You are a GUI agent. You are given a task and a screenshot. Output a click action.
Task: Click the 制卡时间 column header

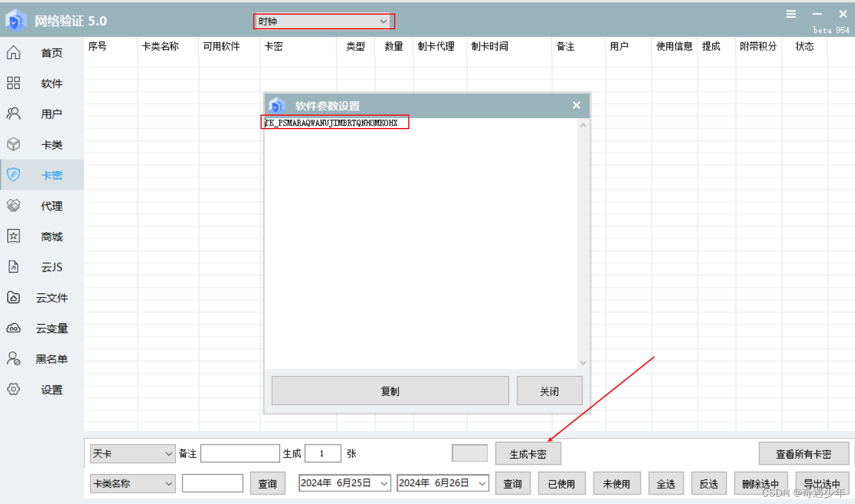click(489, 46)
